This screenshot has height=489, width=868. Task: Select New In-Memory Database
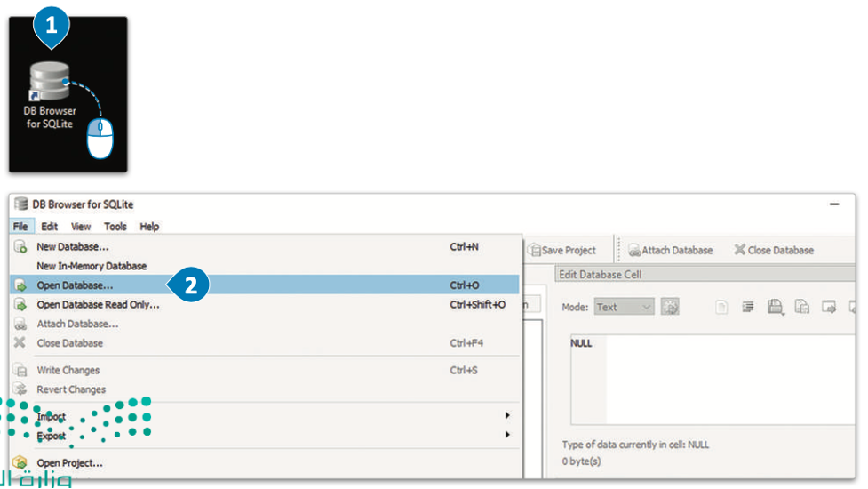click(x=265, y=266)
